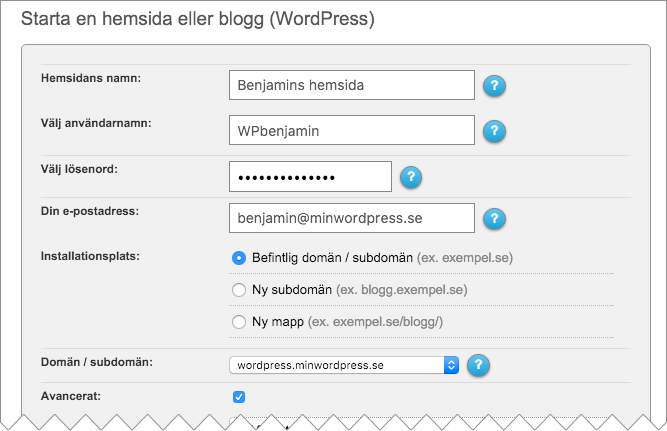Open the wordpress.minwordpress.se domain dropdown
Screen dimensions: 667x431
(344, 365)
